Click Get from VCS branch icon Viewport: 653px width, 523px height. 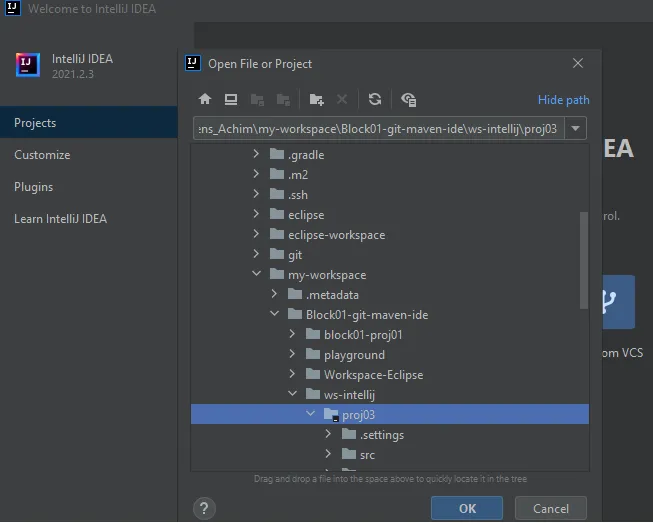click(x=618, y=301)
